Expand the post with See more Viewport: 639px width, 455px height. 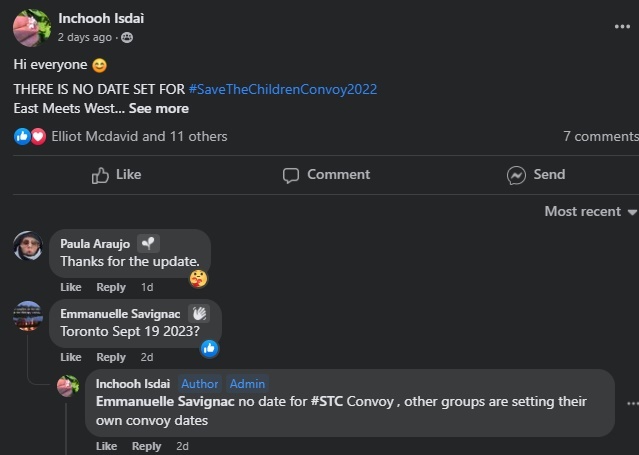(x=158, y=108)
